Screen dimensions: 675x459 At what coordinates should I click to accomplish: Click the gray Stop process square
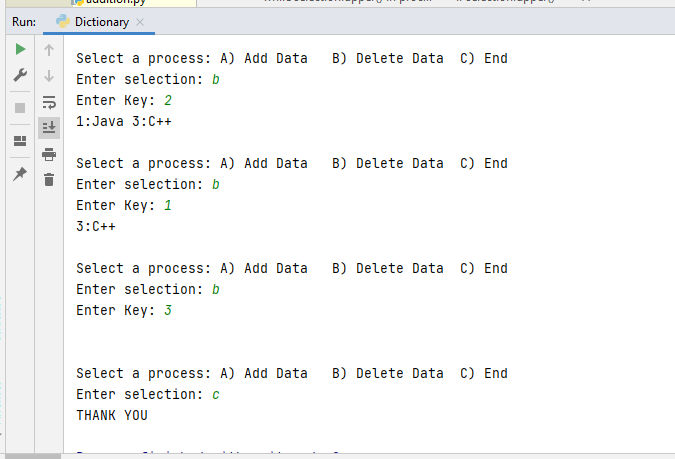[20, 108]
